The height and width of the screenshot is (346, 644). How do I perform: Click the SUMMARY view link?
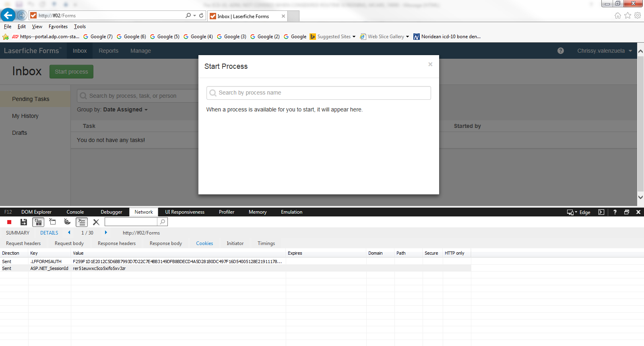[18, 233]
